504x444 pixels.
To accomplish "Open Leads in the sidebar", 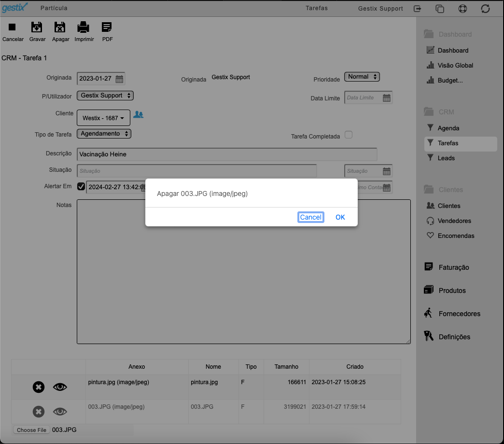I will point(446,158).
